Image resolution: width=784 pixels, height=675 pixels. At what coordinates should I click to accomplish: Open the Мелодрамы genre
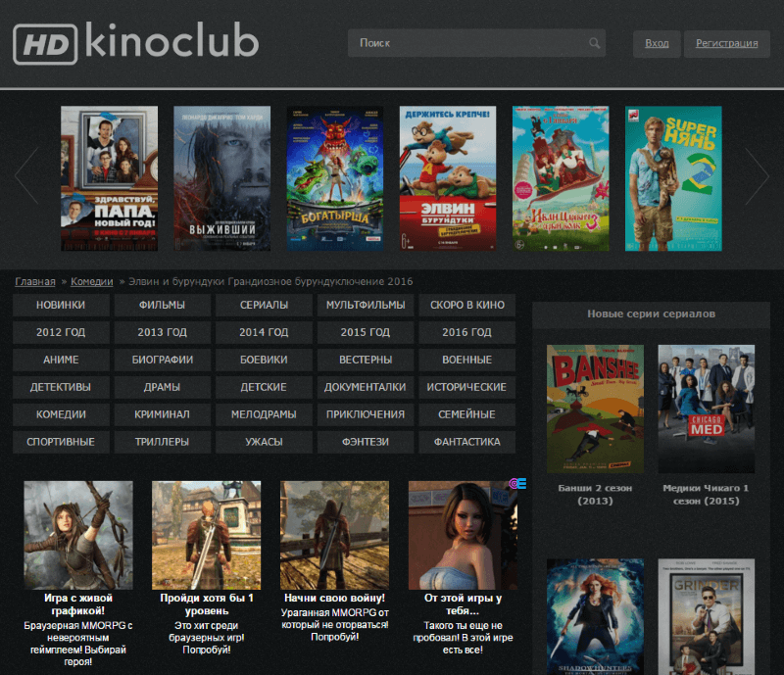pos(264,415)
